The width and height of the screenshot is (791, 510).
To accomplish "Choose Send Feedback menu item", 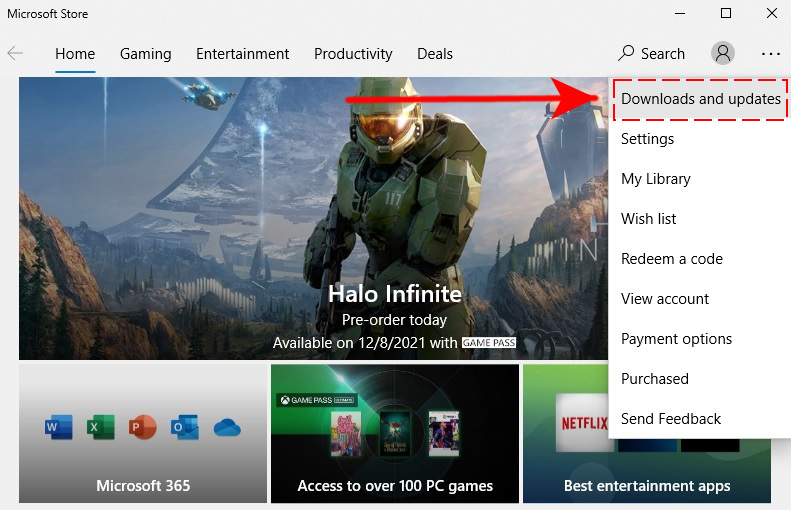I will (x=700, y=419).
